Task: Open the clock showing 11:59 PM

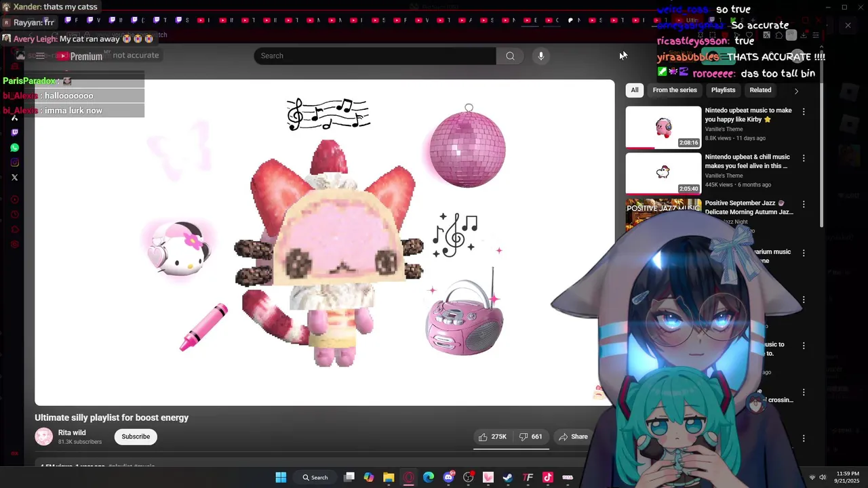Action: (x=848, y=477)
